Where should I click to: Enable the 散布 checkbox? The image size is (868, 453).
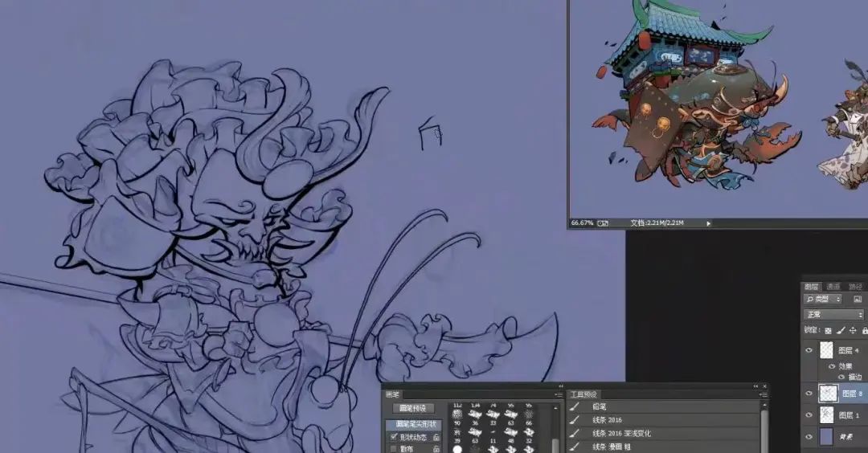[x=393, y=450]
